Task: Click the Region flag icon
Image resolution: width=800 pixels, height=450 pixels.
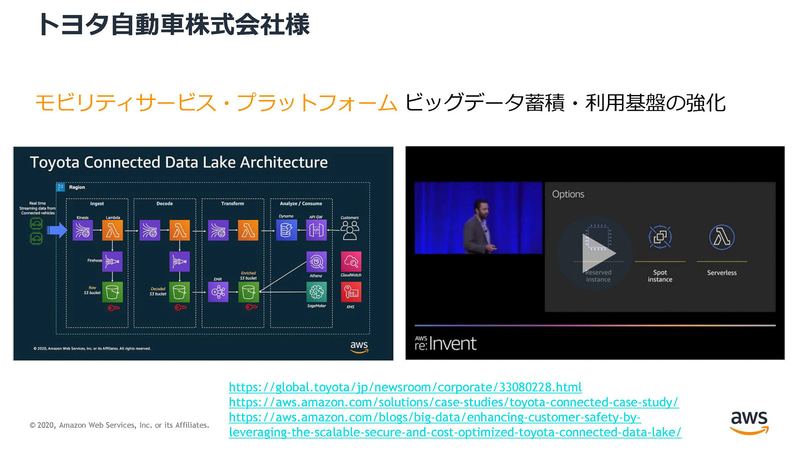Action: tap(60, 187)
